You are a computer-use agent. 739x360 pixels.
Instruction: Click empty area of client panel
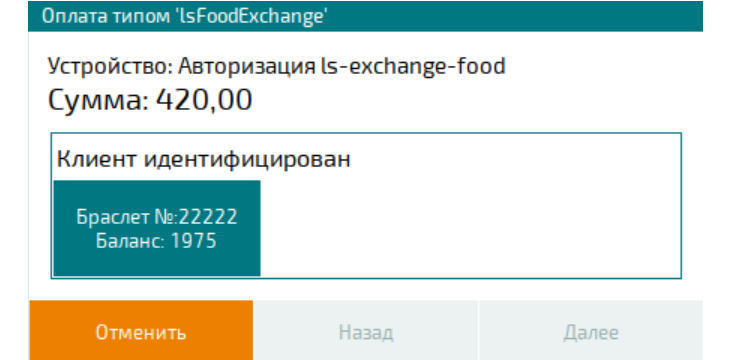point(469,228)
